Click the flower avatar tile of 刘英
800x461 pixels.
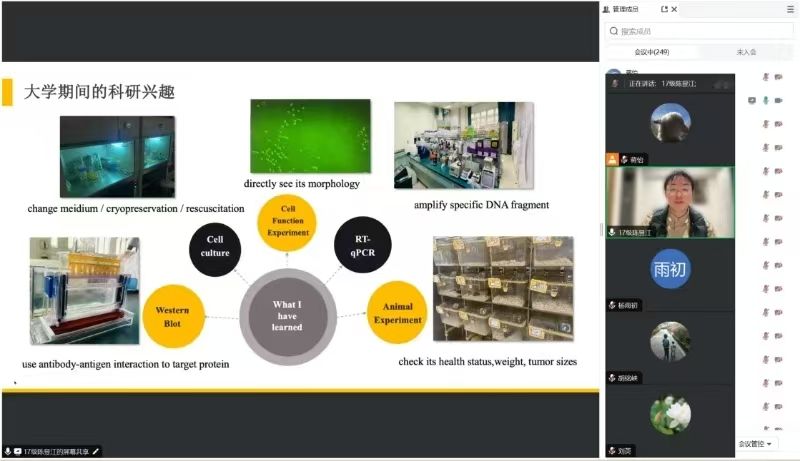pos(670,414)
